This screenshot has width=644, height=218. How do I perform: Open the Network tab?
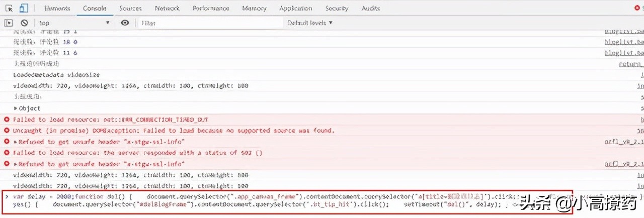(x=167, y=9)
